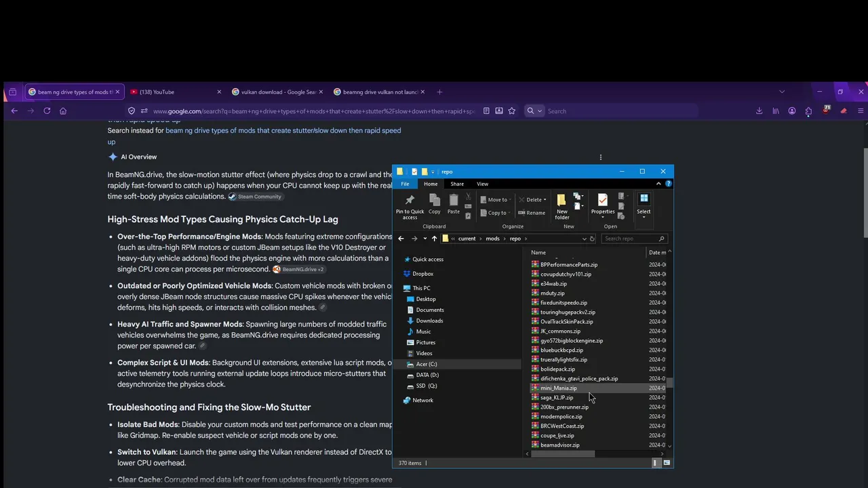
Task: Open the BeamNG.drive +2 source chip
Action: tap(298, 269)
